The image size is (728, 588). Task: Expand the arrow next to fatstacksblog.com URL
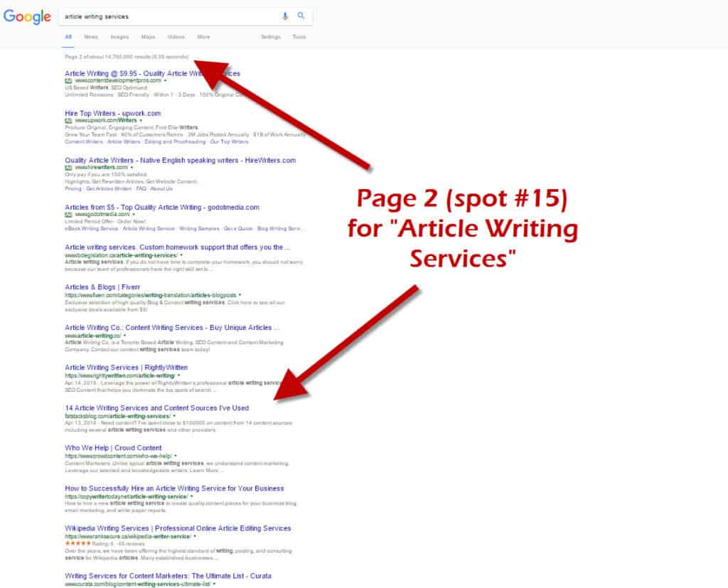point(174,416)
